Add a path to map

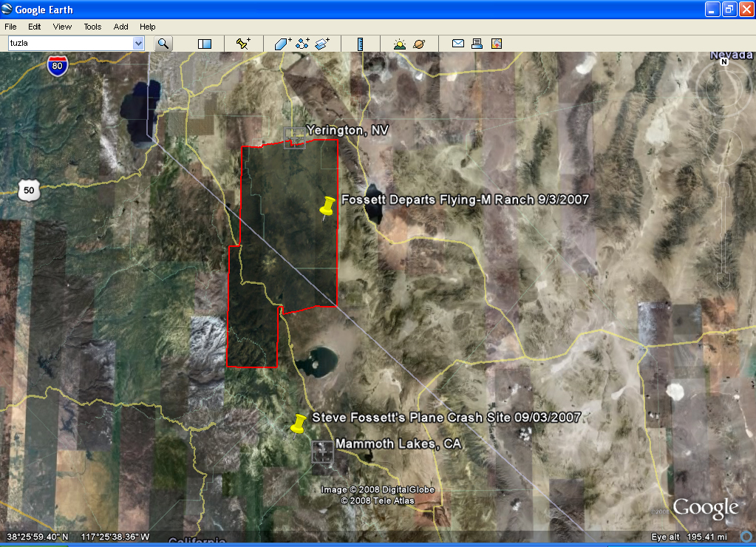click(x=302, y=44)
